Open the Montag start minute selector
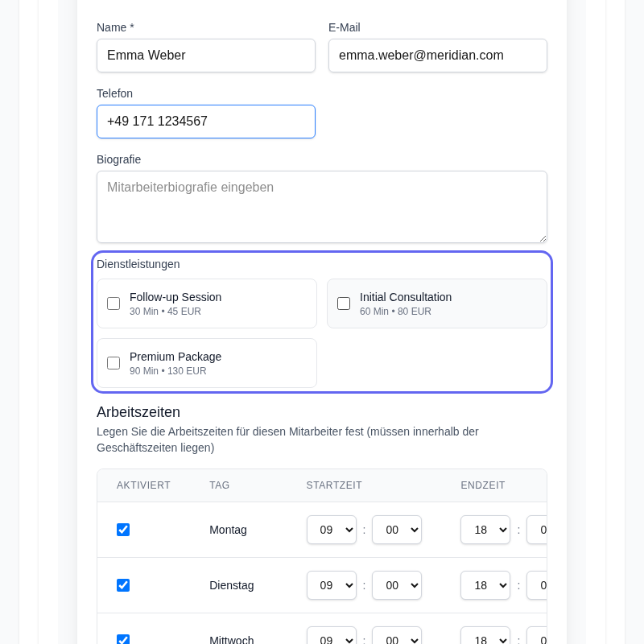Viewport: 644px width, 644px height. pyautogui.click(x=396, y=530)
